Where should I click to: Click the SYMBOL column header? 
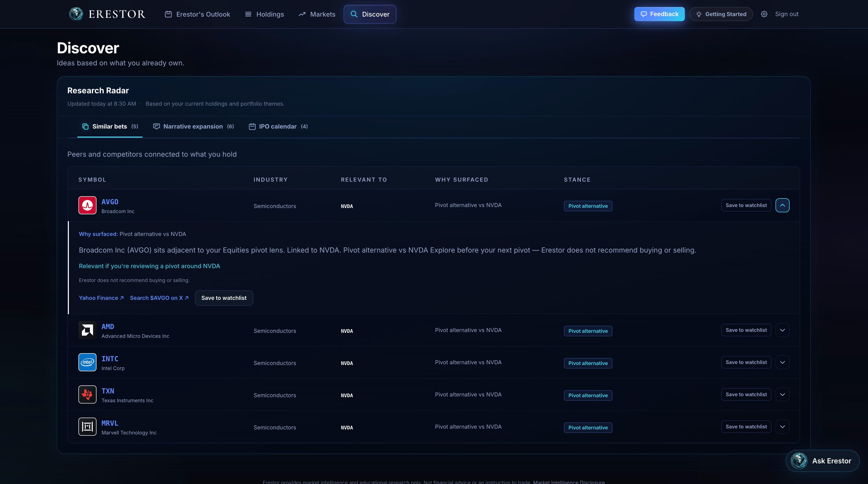tap(92, 180)
